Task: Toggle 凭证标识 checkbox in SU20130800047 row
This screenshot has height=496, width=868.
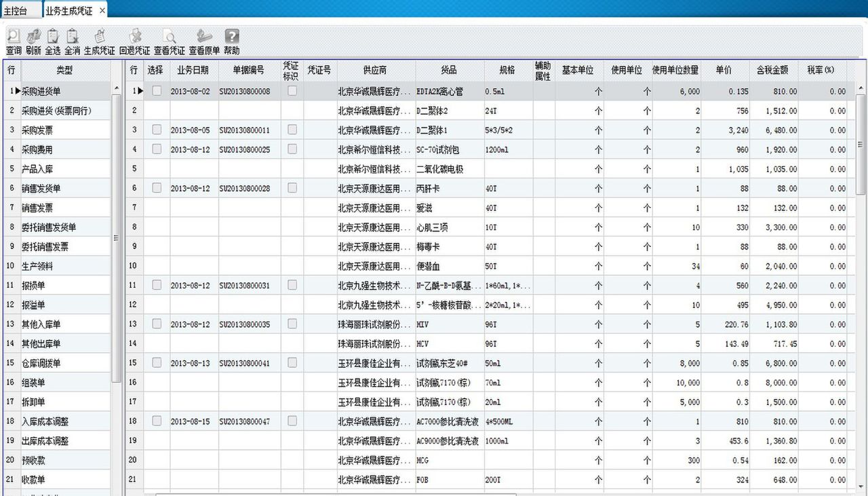Action: point(292,421)
